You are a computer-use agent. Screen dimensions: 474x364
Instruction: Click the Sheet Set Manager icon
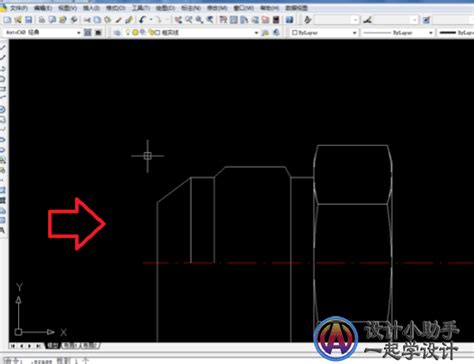(254, 20)
